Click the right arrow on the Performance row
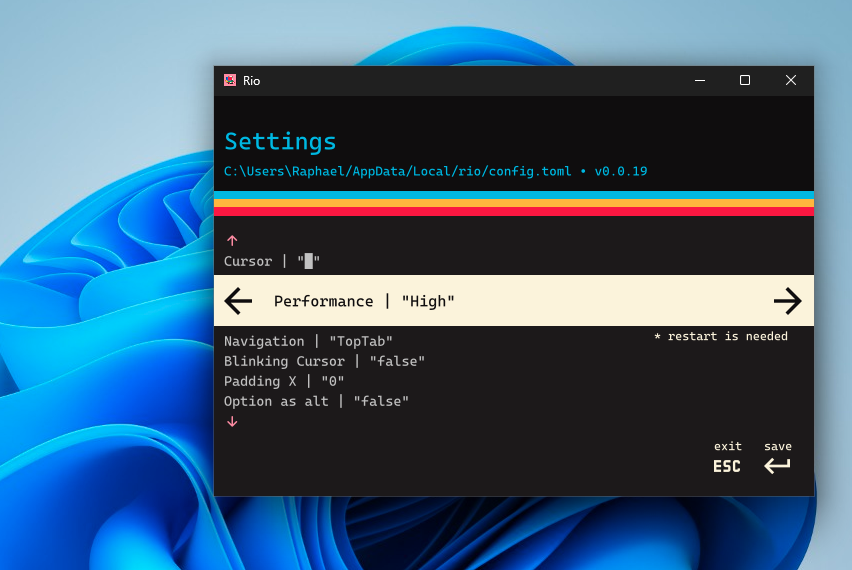This screenshot has width=852, height=570. point(787,301)
